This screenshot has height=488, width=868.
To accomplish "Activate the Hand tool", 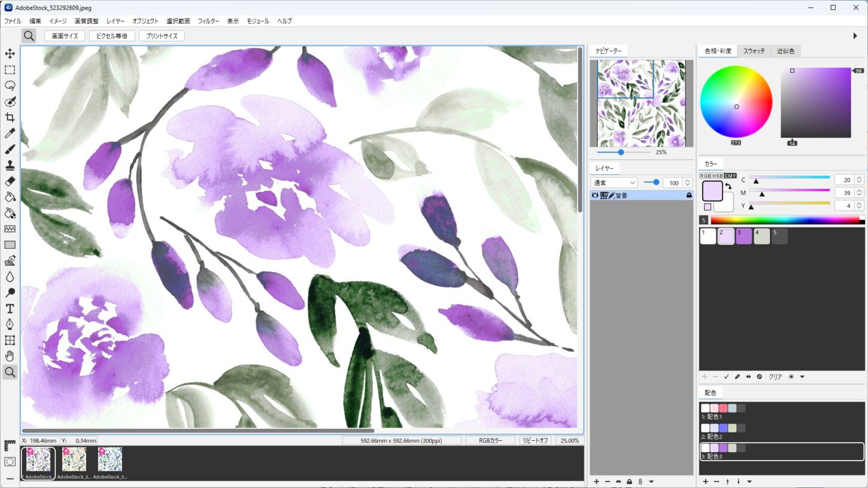I will (x=10, y=356).
